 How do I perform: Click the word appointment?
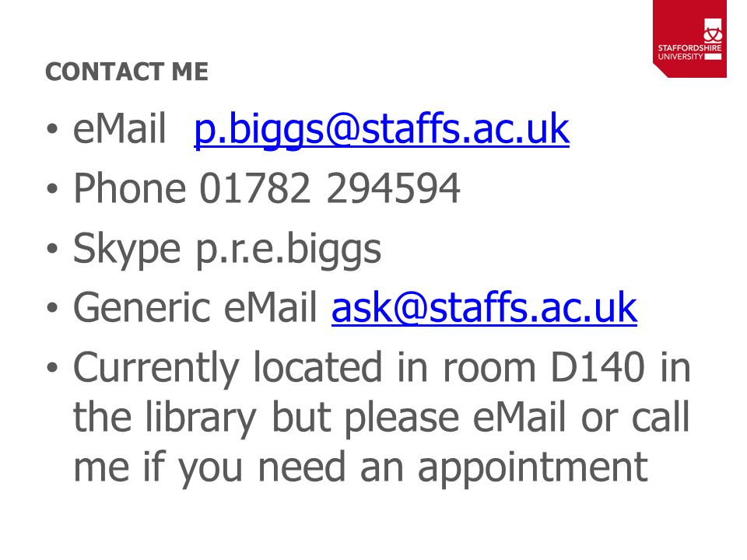pos(532,468)
